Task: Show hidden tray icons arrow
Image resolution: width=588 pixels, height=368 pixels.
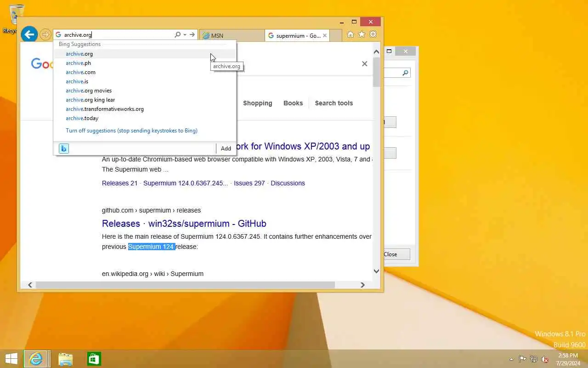Action: coord(511,359)
